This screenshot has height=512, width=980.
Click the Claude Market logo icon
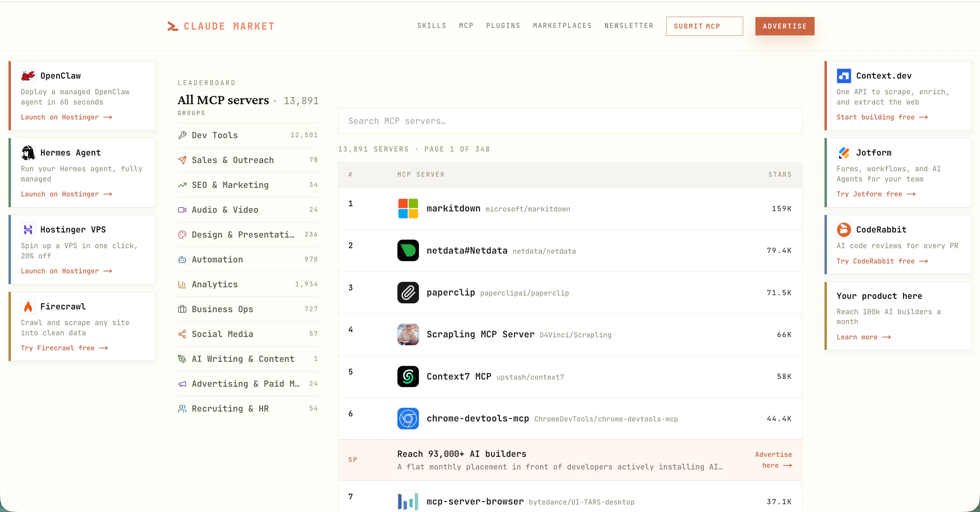pos(173,26)
